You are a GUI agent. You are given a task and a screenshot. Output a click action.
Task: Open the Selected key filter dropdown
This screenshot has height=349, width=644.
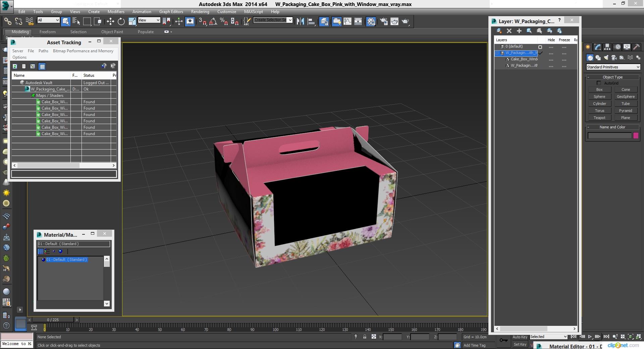(x=548, y=337)
